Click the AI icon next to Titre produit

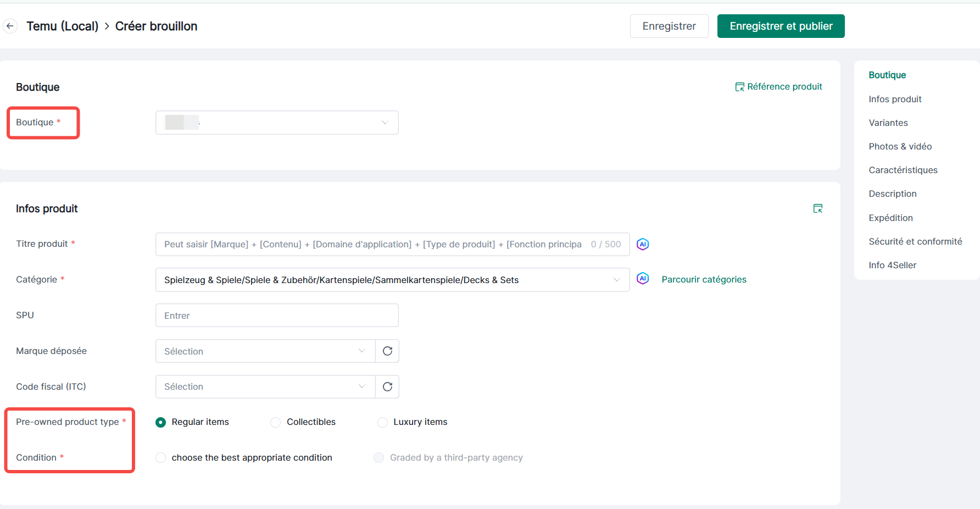[642, 244]
